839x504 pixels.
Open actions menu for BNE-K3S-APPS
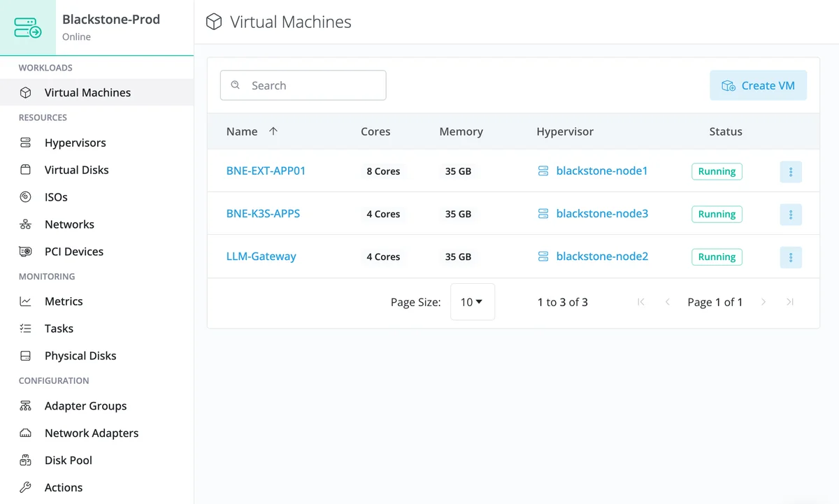pyautogui.click(x=791, y=215)
